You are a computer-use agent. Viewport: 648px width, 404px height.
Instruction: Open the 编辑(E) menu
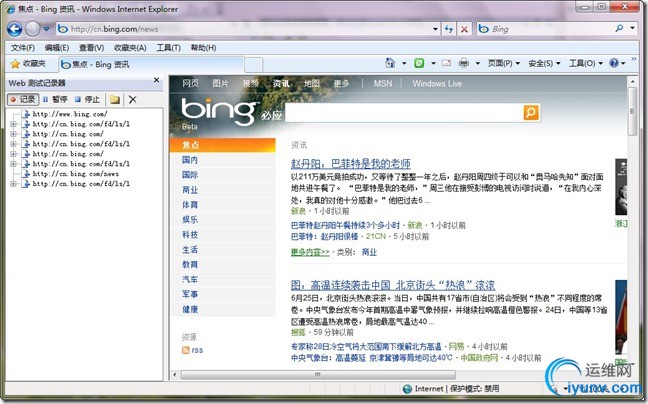[x=57, y=48]
